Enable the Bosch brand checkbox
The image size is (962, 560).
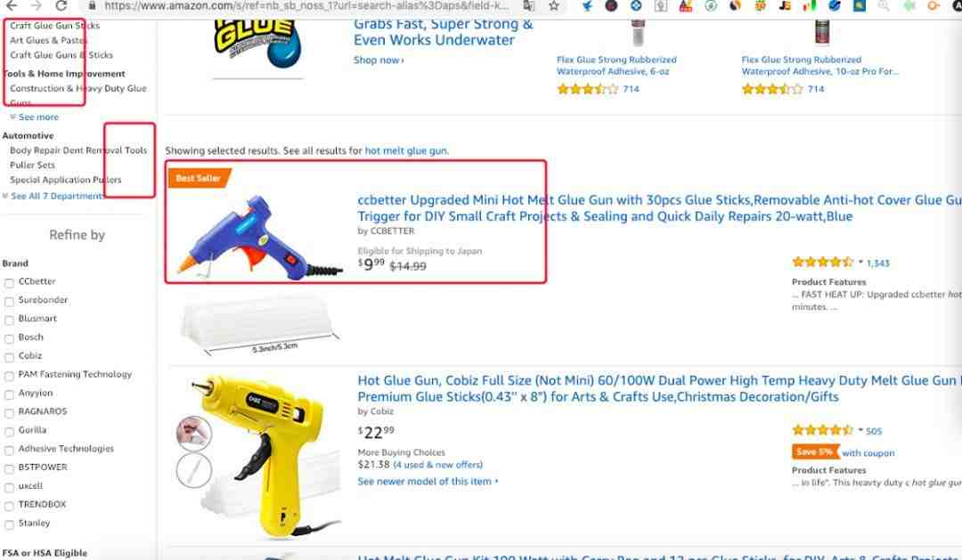click(9, 338)
